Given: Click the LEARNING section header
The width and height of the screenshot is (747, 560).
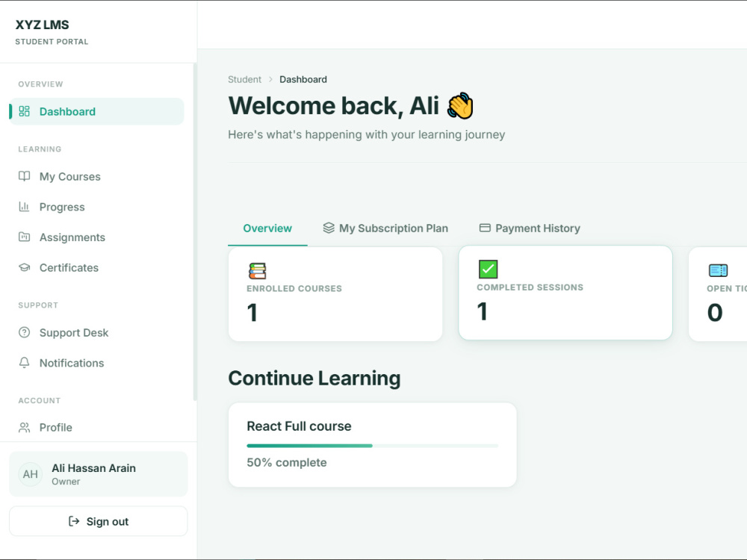Looking at the screenshot, I should coord(40,149).
